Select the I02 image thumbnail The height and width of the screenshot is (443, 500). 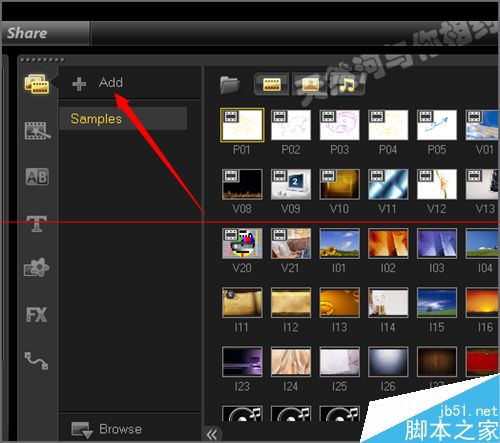388,244
